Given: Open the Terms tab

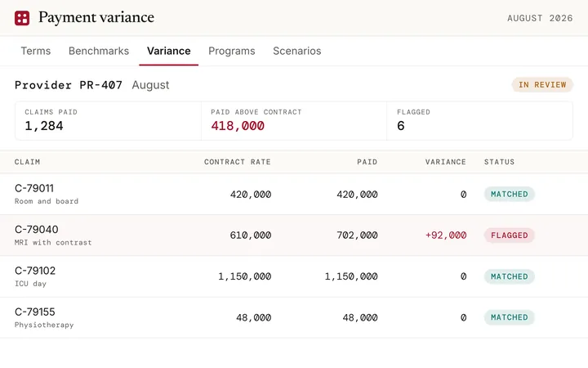Looking at the screenshot, I should (36, 51).
